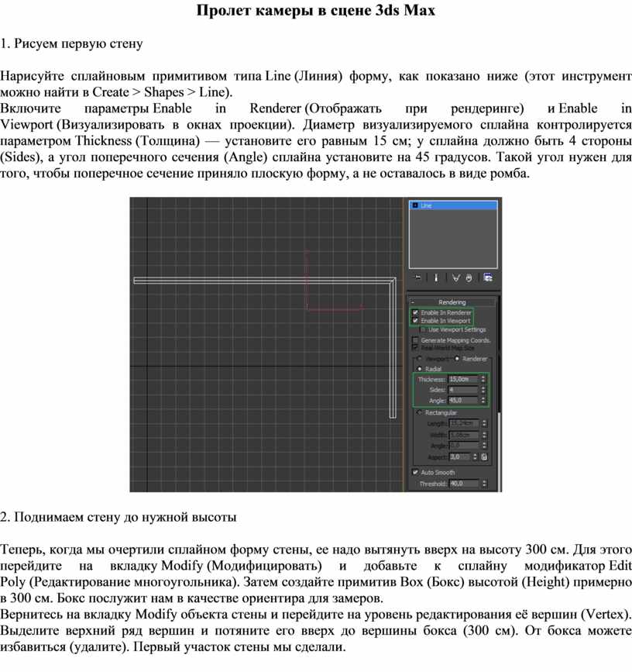The width and height of the screenshot is (632, 672).
Task: Toggle the Auto Smooth checkbox
Action: [x=415, y=472]
